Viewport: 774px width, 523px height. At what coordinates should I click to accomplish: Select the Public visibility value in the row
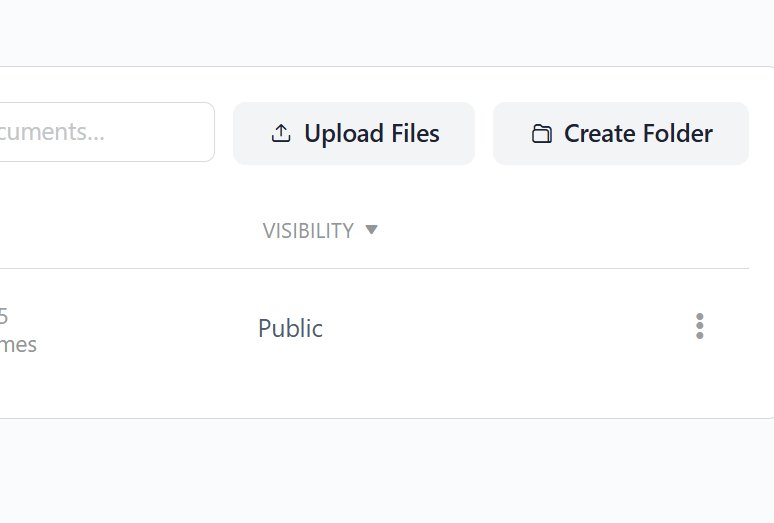(x=290, y=328)
